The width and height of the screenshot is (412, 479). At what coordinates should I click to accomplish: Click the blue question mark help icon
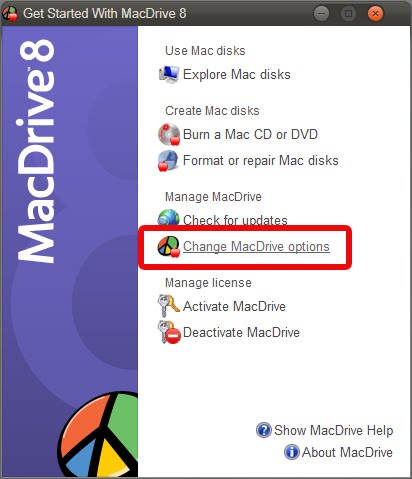pos(264,430)
